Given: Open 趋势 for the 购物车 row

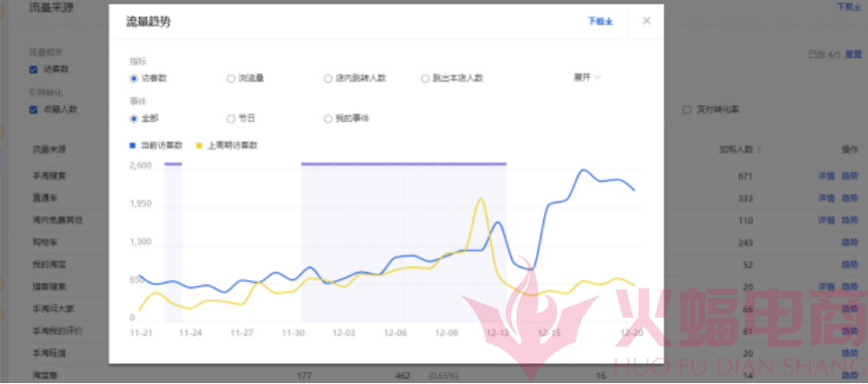Looking at the screenshot, I should coord(850,242).
